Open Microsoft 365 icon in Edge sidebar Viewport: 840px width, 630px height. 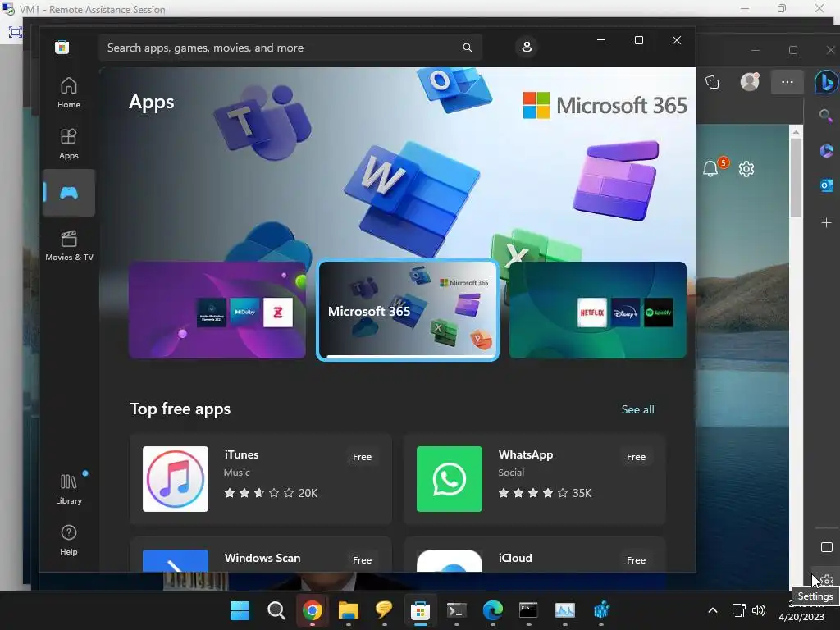tap(826, 151)
